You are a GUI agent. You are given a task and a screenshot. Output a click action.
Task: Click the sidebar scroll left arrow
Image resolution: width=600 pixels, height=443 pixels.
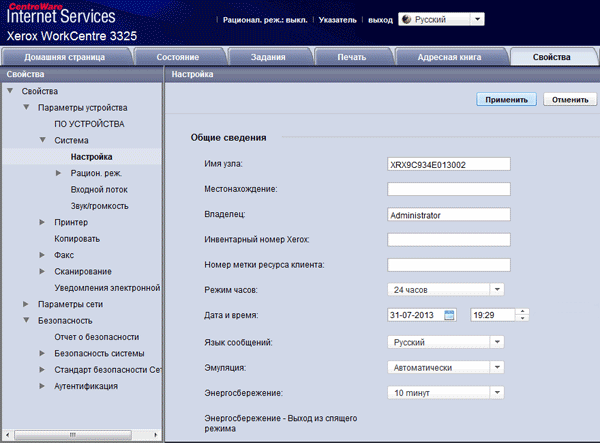point(7,435)
